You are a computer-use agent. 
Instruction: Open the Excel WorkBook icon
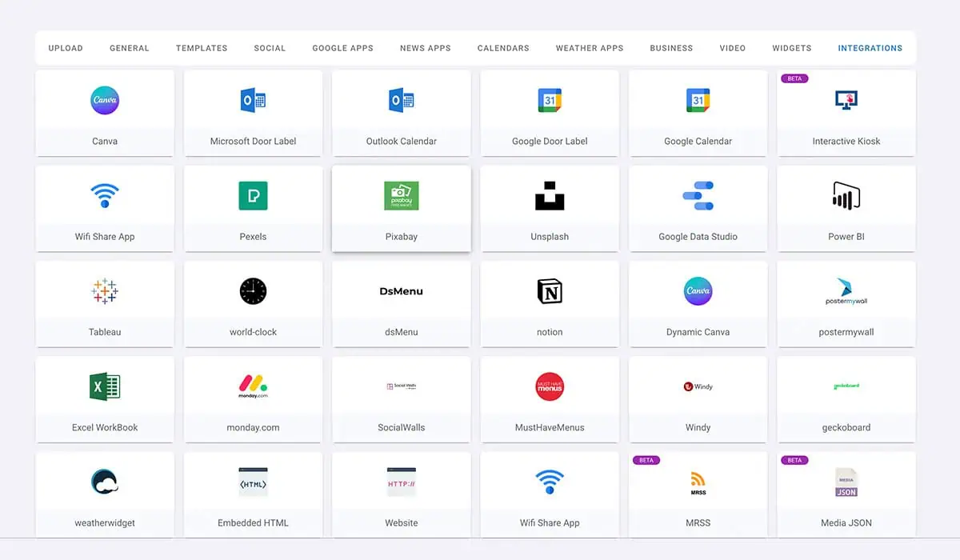click(x=105, y=386)
